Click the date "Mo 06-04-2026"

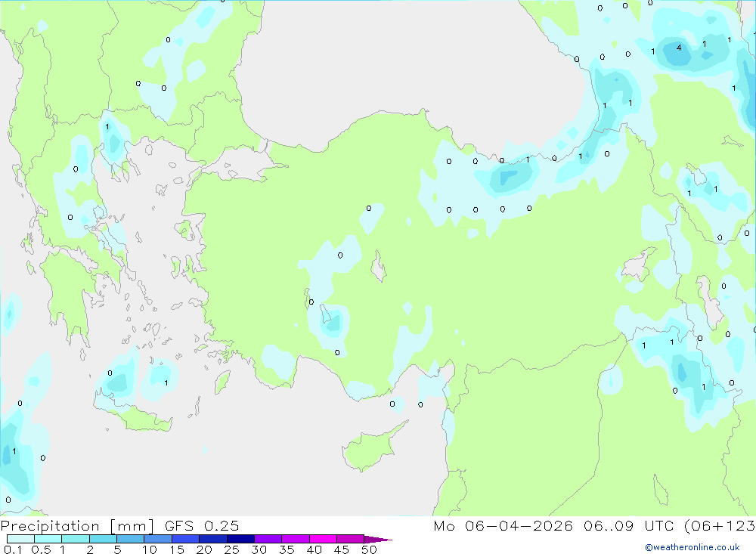click(503, 525)
